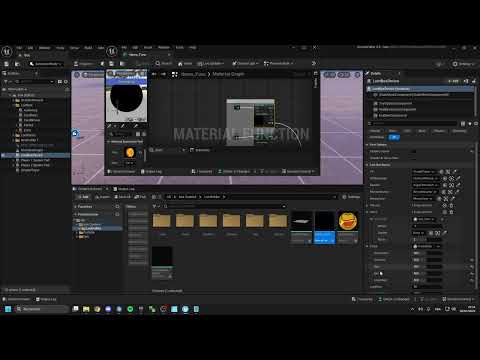
Task: Click the Home icon in material editor toolbar
Action: pos(180,63)
